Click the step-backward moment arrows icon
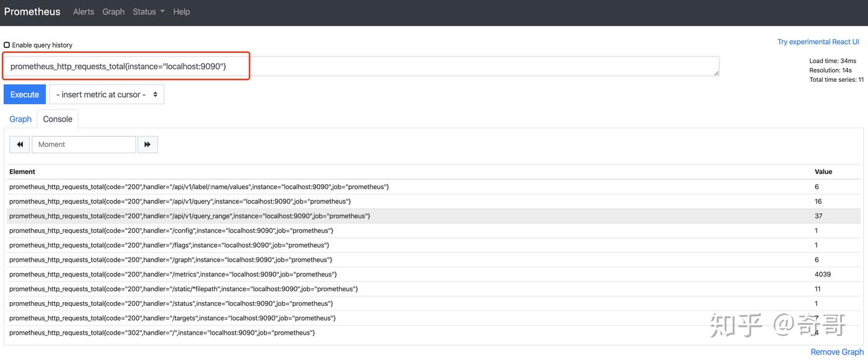The image size is (868, 360). [19, 144]
